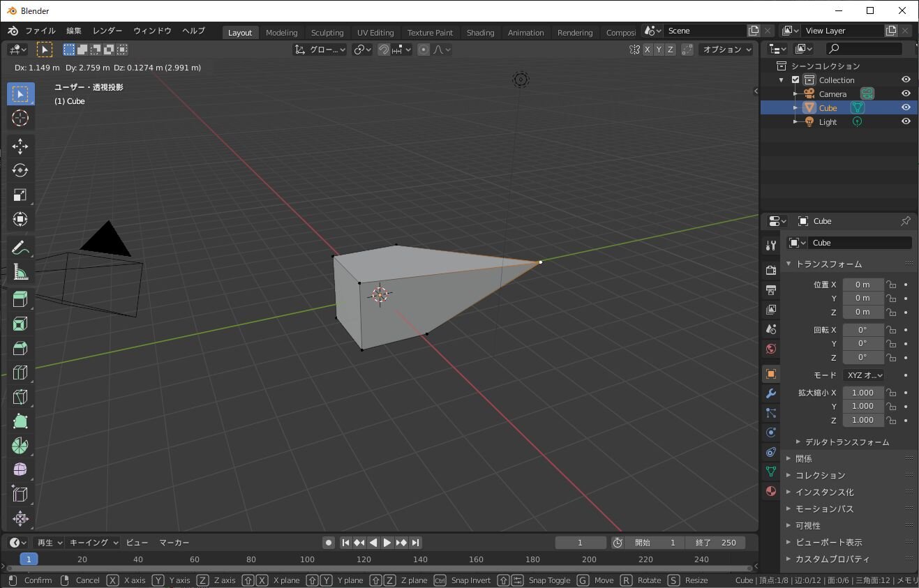Collapse the トランスフォーム panel
Image resolution: width=919 pixels, height=588 pixels.
[828, 264]
